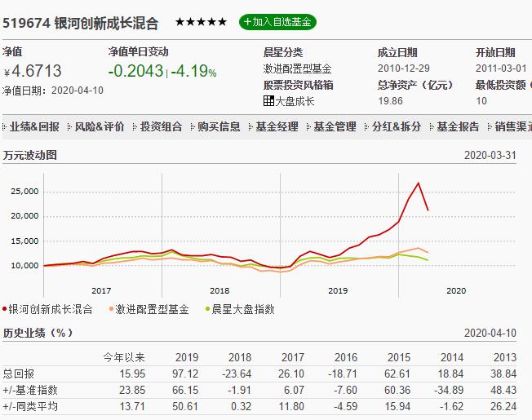Switch to the 投资组合 tab
Viewport: 532px width, 420px height.
tap(162, 126)
